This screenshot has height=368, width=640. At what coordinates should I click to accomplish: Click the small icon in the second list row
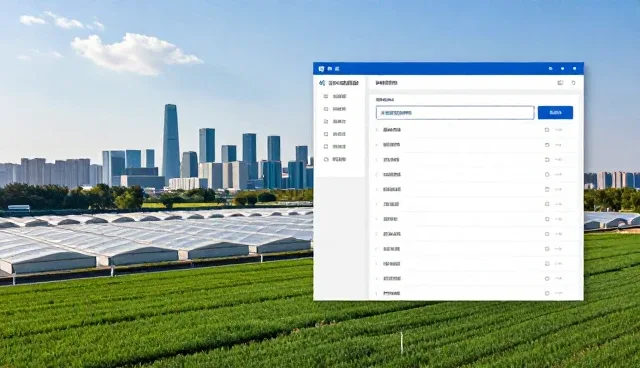tap(547, 145)
